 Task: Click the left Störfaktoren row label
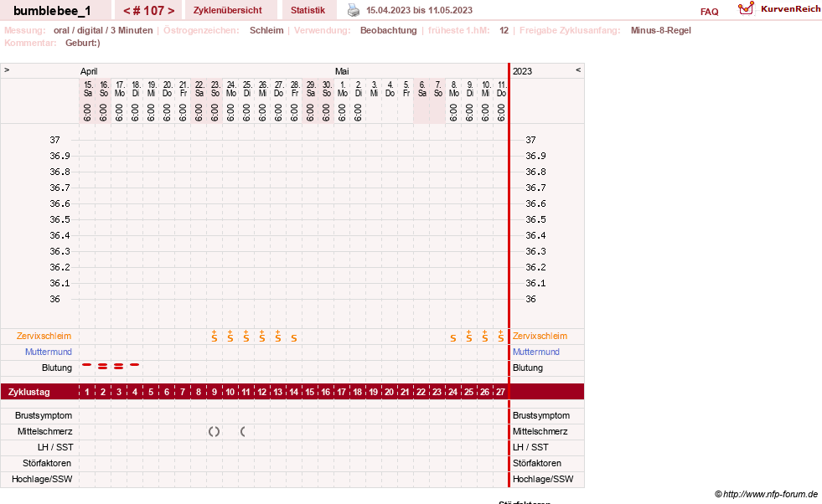(x=47, y=463)
